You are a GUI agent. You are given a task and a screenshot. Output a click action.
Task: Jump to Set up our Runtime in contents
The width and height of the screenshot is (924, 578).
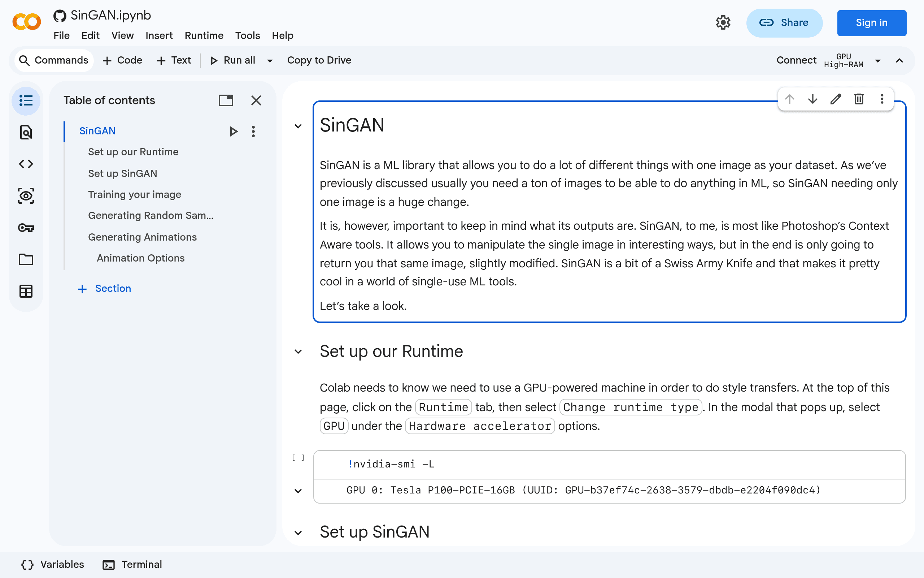(133, 152)
